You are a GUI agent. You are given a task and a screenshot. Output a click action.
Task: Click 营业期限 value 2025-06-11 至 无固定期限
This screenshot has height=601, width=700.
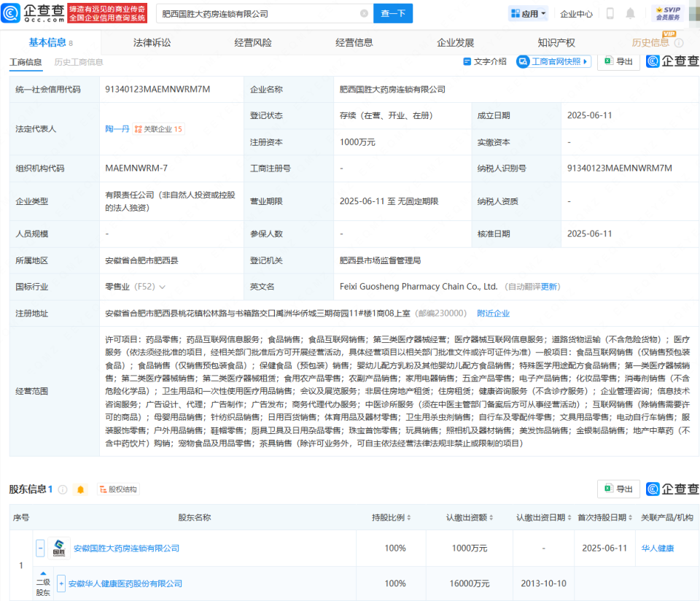click(x=389, y=201)
